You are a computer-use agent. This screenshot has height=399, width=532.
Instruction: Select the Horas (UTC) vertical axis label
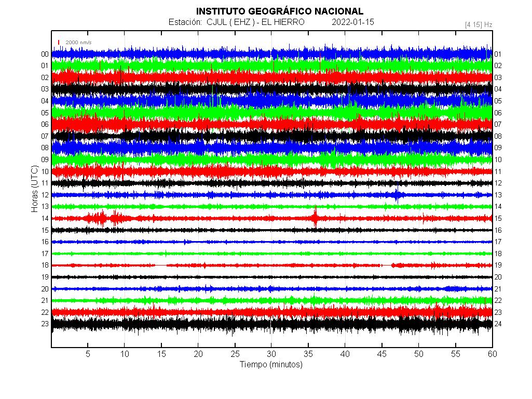34,189
